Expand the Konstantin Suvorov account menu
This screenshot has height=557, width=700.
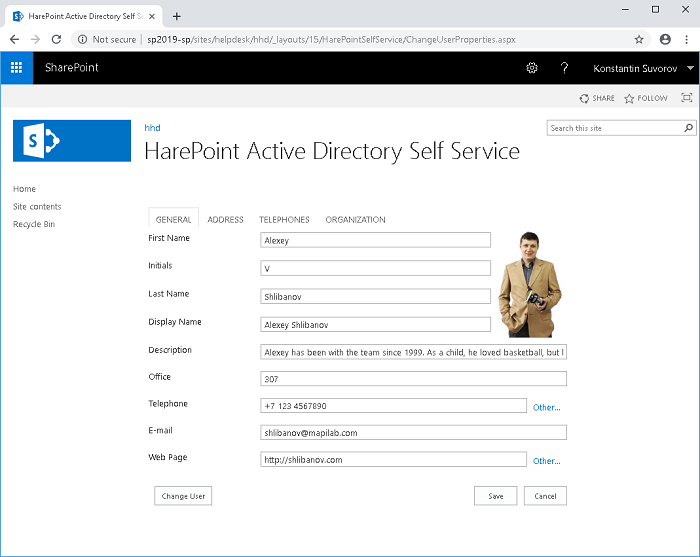click(x=643, y=68)
